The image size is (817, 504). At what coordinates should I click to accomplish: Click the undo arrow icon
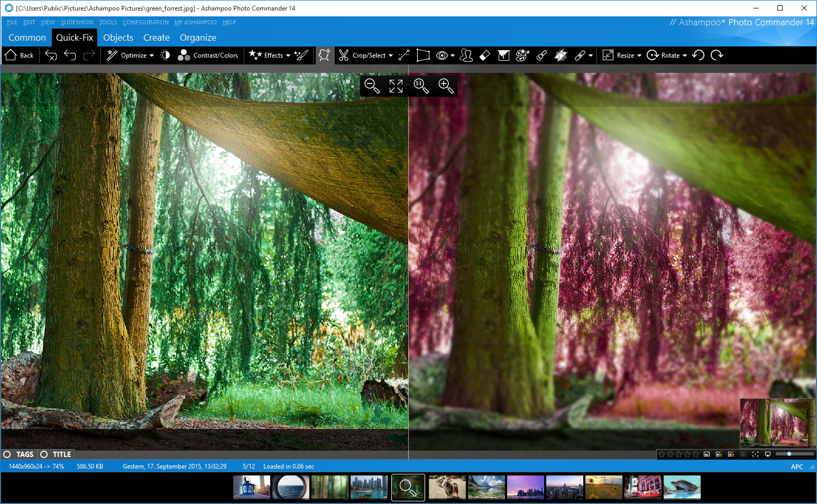click(x=70, y=55)
